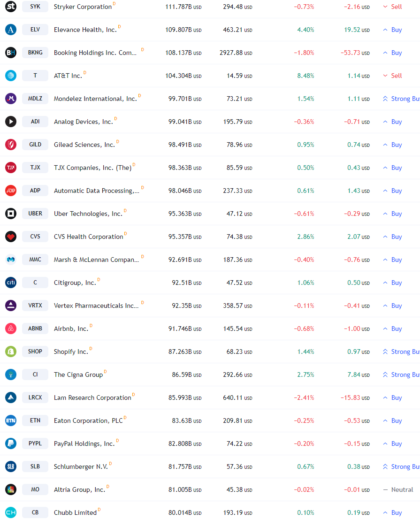This screenshot has width=420, height=520.
Task: Open the MO ticker symbol
Action: [35, 489]
